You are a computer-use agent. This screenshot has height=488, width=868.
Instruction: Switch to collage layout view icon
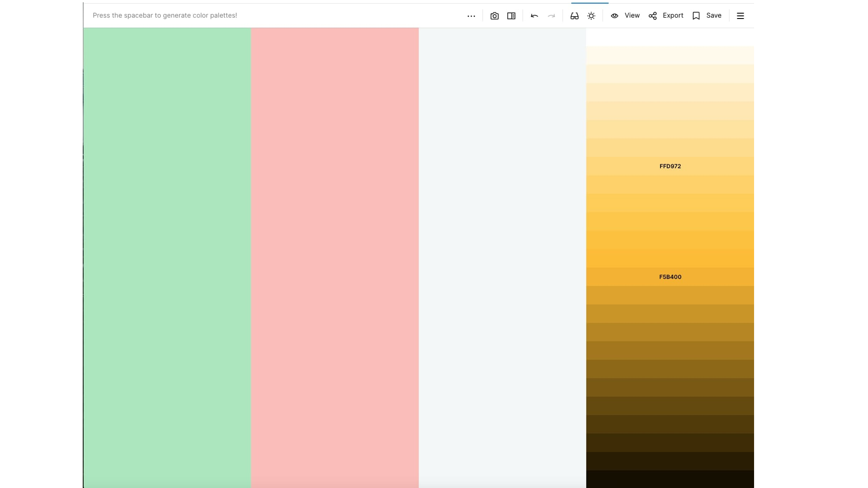(x=511, y=15)
